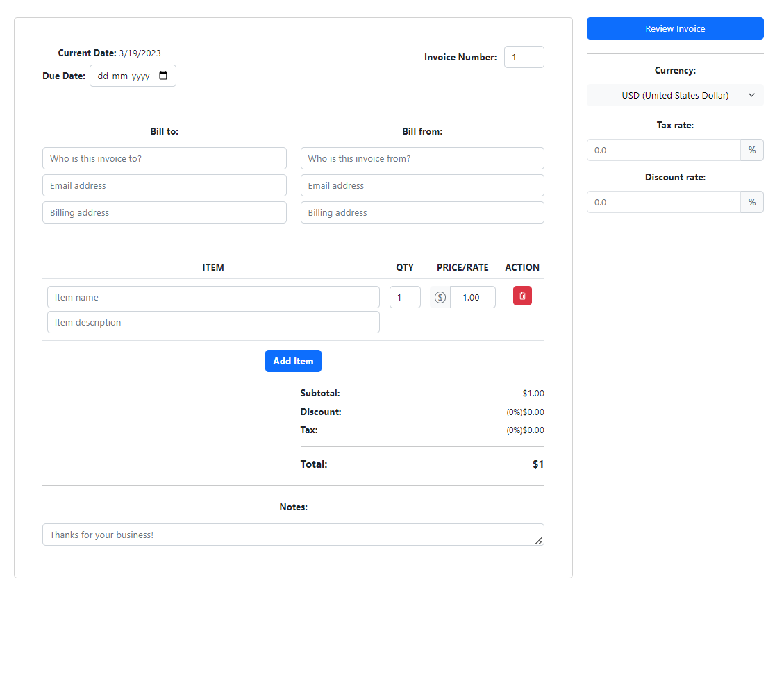Click the Tax rate input box
This screenshot has width=784, height=690.
[663, 150]
